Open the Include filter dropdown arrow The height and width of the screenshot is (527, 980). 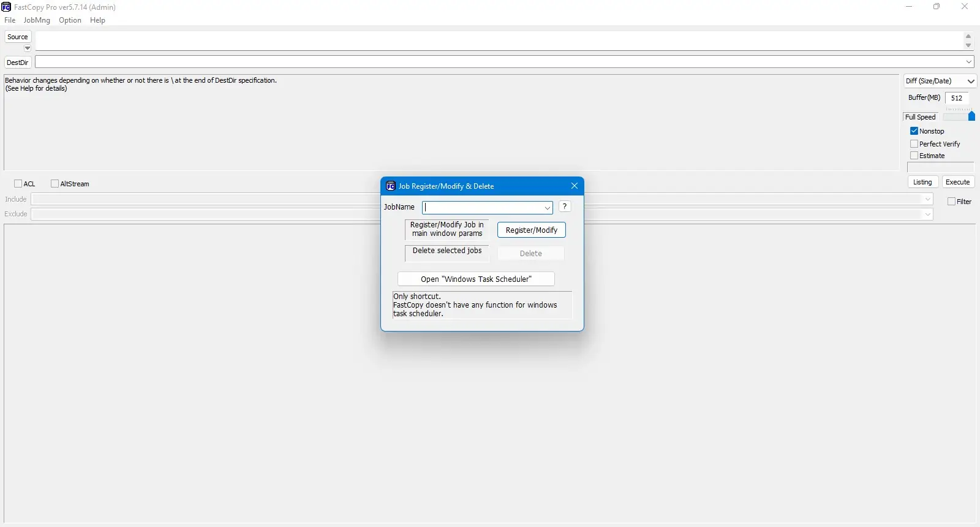pos(927,199)
